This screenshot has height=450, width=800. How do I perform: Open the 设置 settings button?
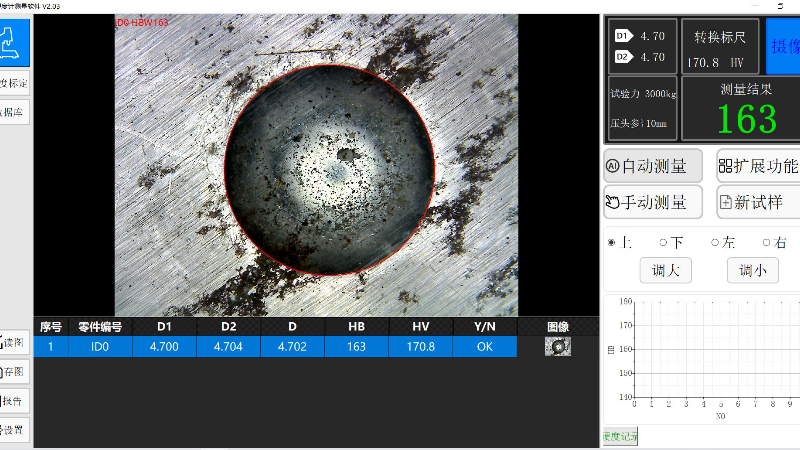(14, 429)
